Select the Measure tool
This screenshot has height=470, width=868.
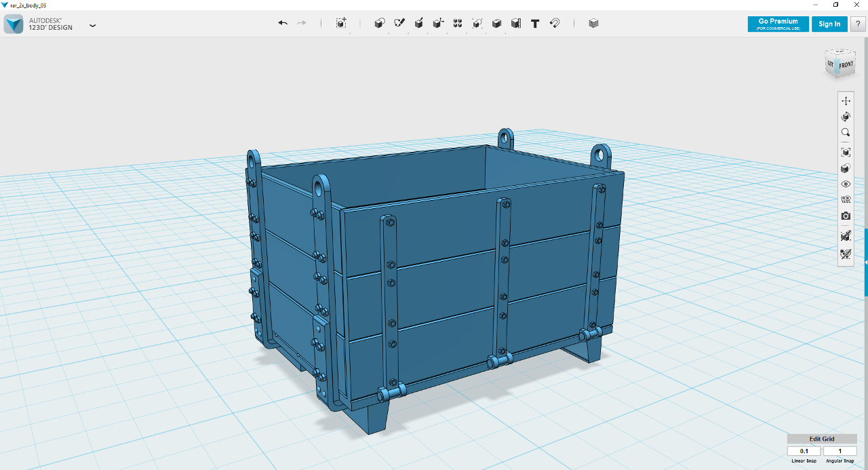(x=516, y=23)
